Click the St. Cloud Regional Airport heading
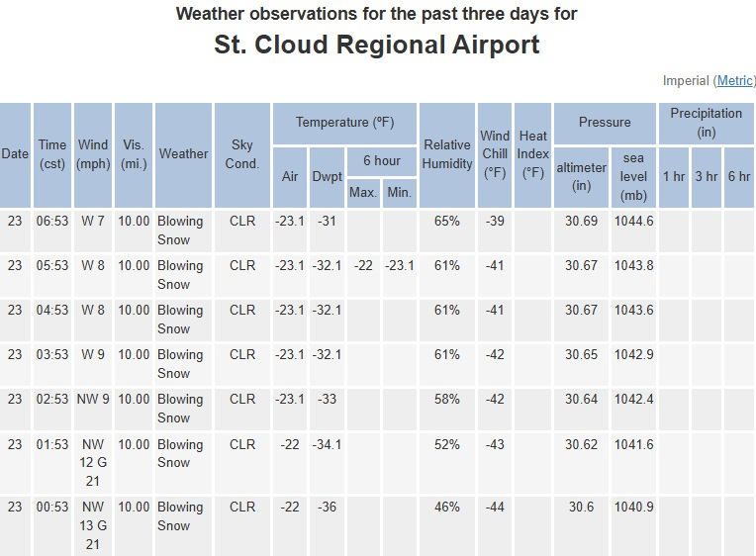 pyautogui.click(x=377, y=45)
